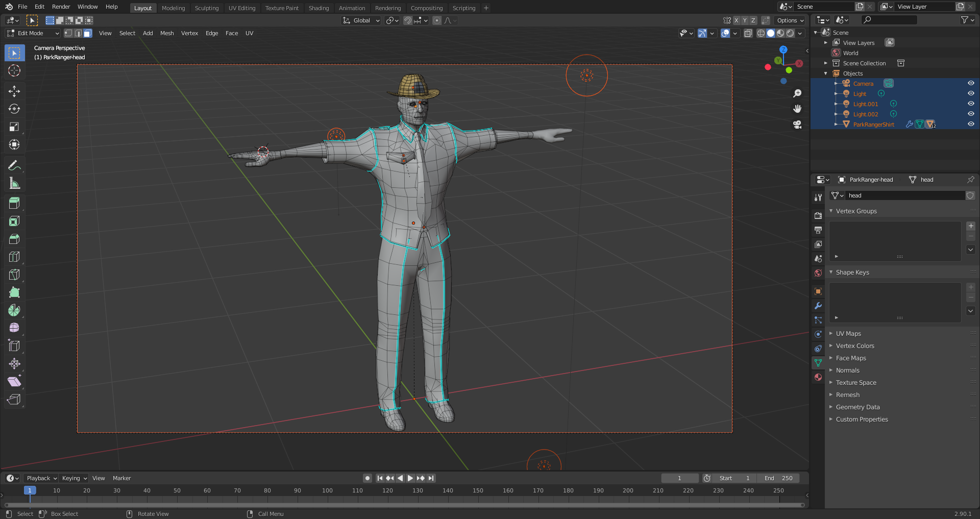Add a new vertex group with plus button

[x=971, y=226]
